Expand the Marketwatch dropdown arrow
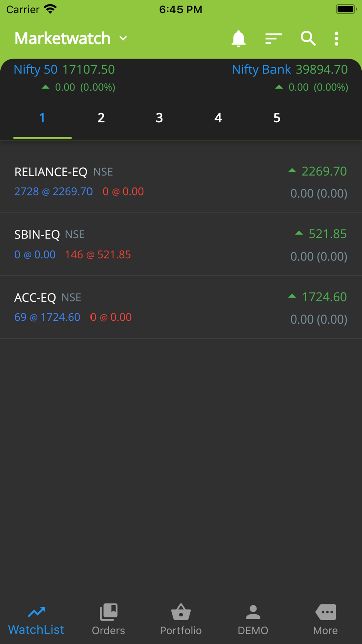Viewport: 362px width, 644px height. [x=123, y=39]
